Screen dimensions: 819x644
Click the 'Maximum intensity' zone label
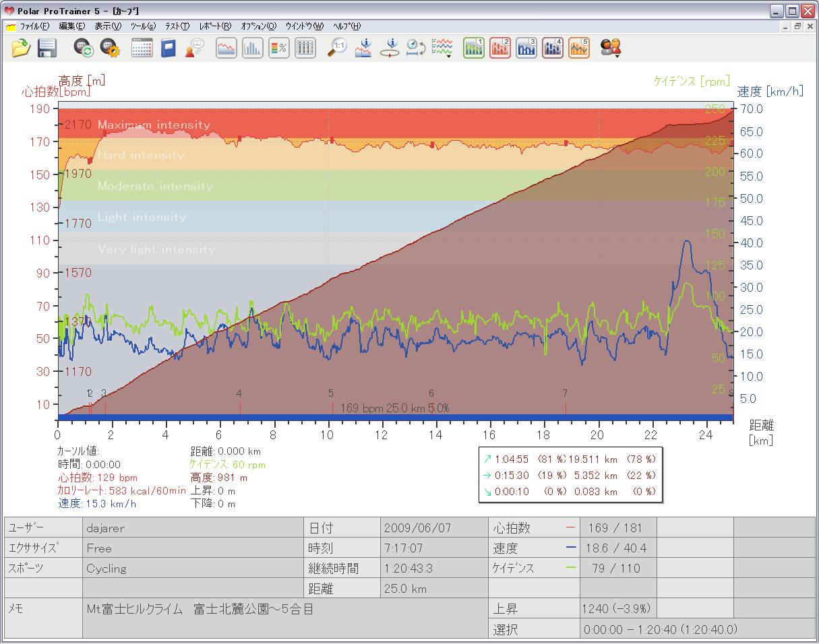(x=154, y=125)
